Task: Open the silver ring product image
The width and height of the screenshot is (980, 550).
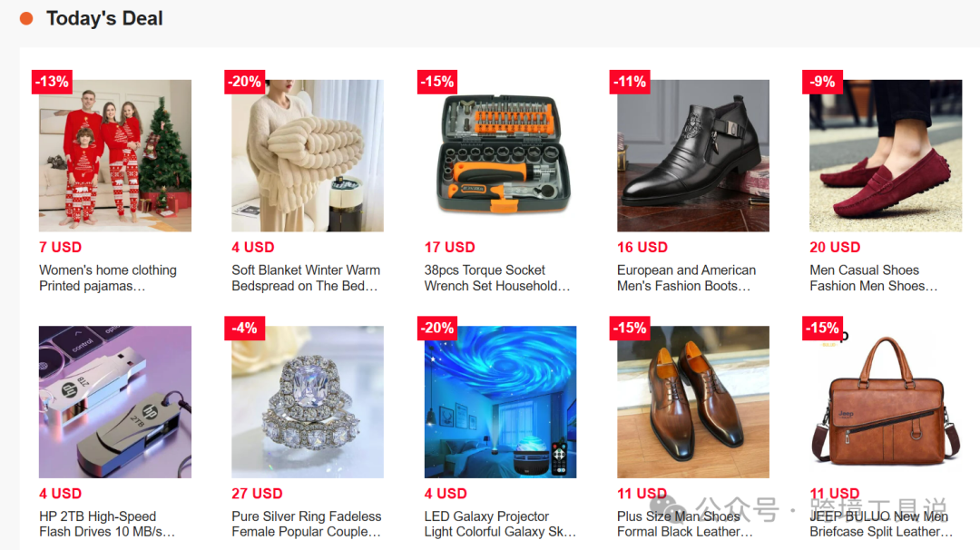Action: tap(308, 402)
